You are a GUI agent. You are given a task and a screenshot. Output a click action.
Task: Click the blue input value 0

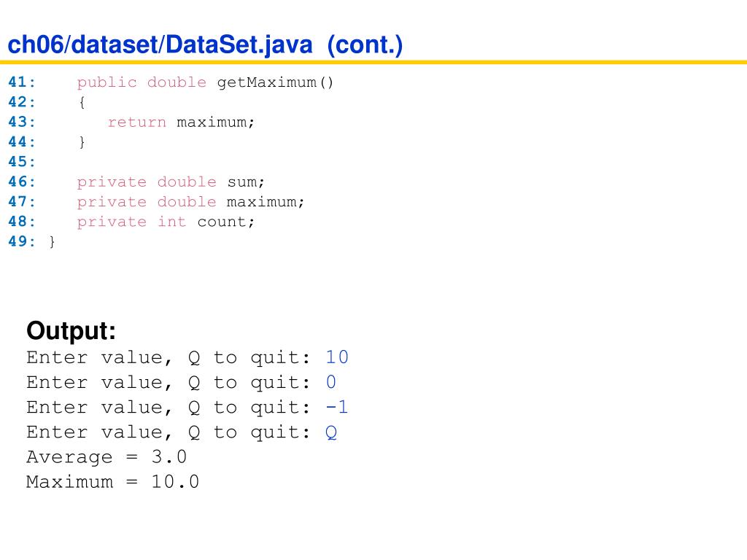(331, 382)
